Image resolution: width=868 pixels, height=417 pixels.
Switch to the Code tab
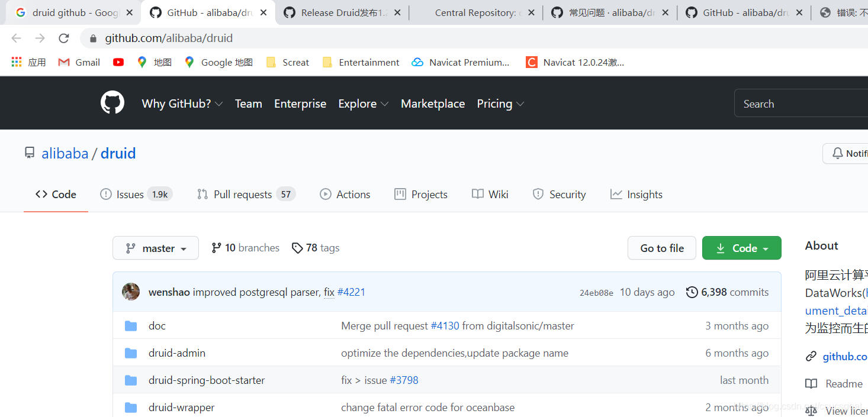point(56,195)
